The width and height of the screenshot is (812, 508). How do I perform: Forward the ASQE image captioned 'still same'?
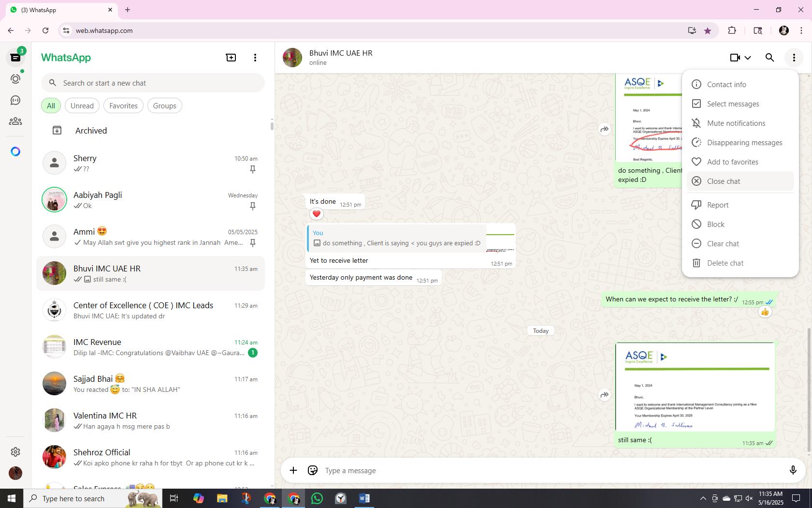[605, 395]
